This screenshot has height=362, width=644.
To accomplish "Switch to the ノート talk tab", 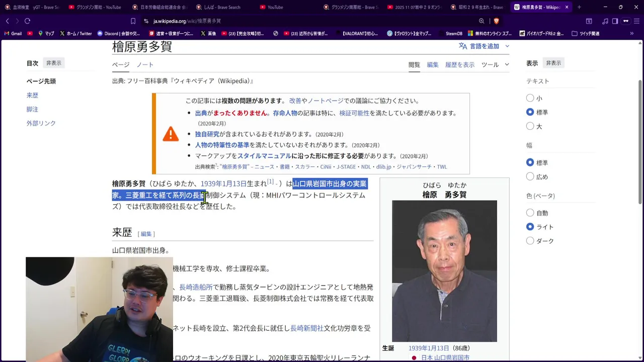I will click(145, 64).
